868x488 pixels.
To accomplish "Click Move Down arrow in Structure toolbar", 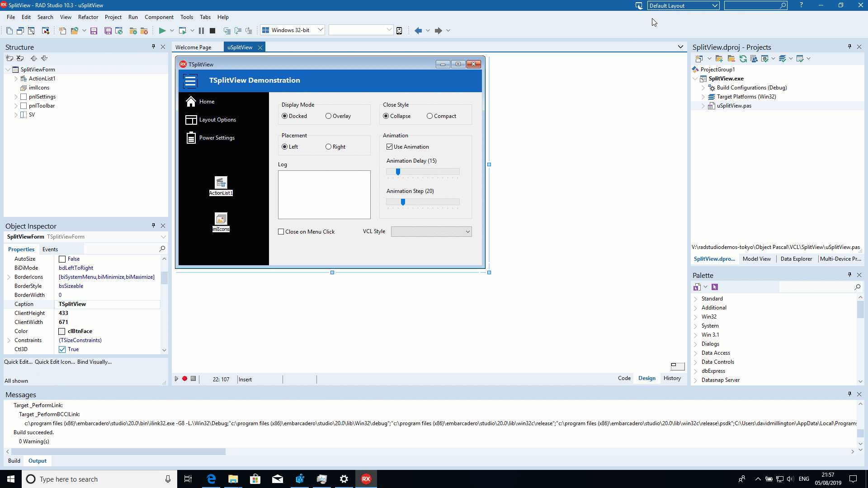I will pos(44,58).
